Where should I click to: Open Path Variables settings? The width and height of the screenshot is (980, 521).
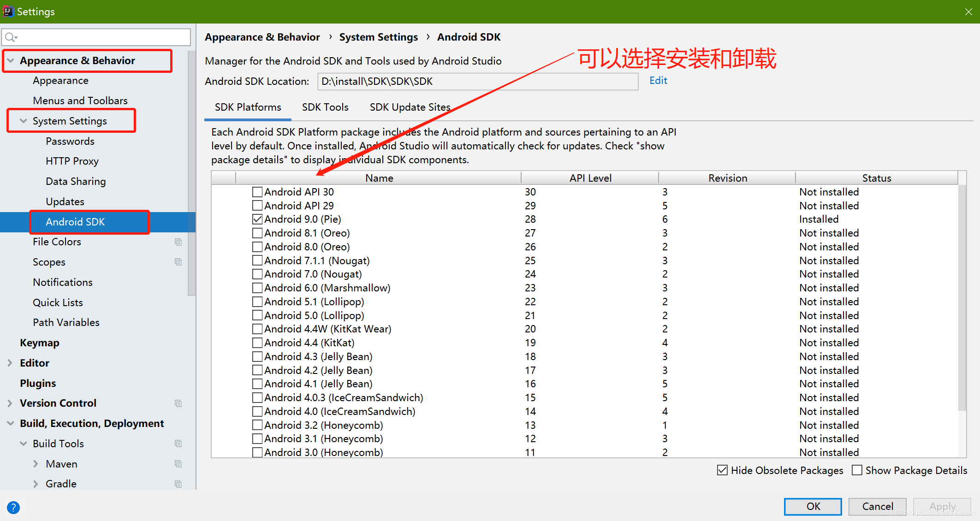click(x=66, y=322)
